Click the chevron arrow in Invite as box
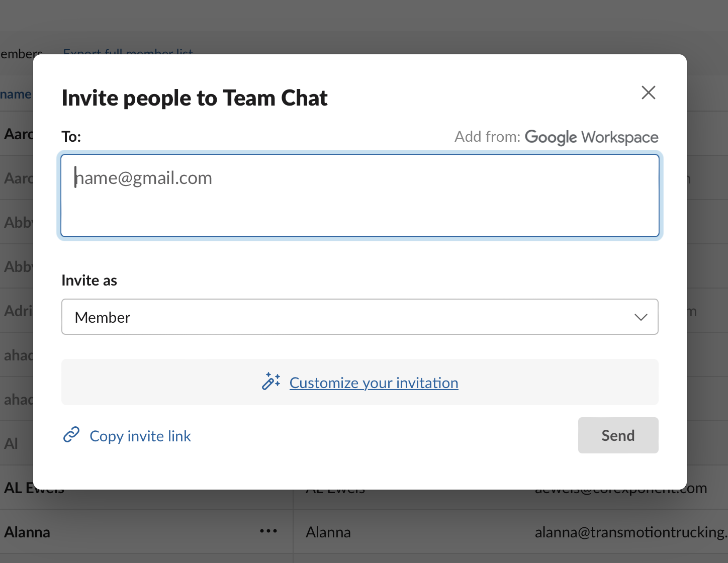Image resolution: width=728 pixels, height=563 pixels. (x=641, y=317)
